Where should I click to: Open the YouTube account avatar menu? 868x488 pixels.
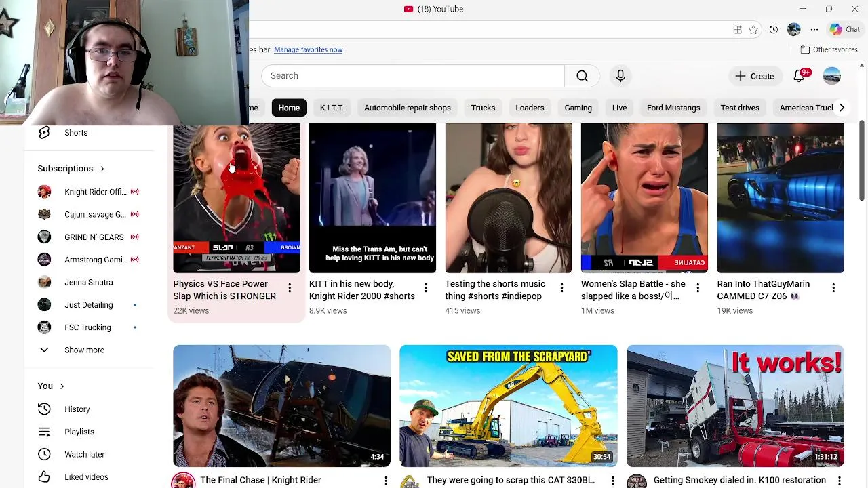point(832,76)
